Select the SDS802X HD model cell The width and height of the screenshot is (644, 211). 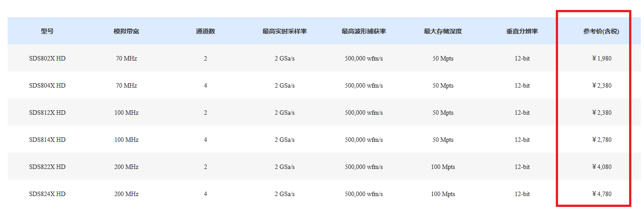(47, 58)
